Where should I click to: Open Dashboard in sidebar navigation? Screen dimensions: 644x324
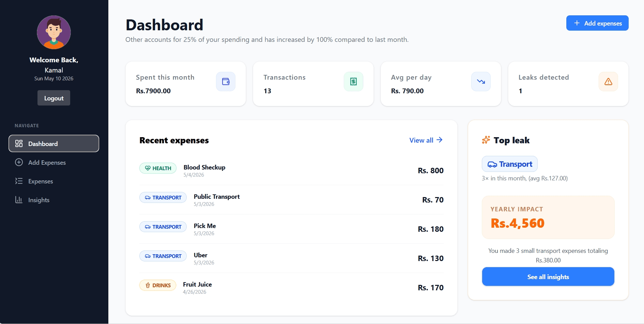54,144
